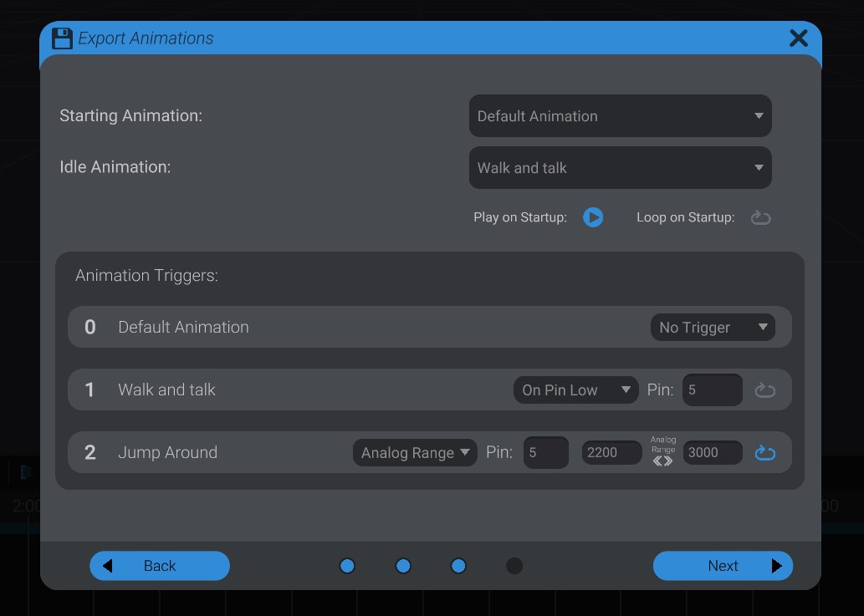Click the forward arrow icon inside Next button
The image size is (864, 616).
pos(776,566)
